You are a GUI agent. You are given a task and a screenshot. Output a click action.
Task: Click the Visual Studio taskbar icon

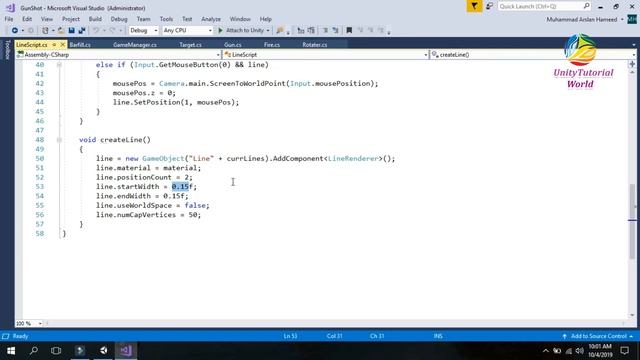point(126,351)
